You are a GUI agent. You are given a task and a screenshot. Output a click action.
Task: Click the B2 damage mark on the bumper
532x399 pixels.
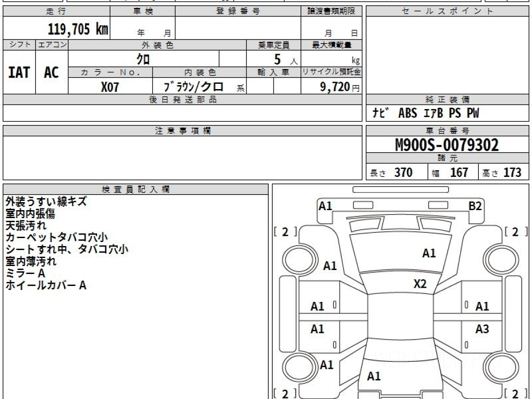(x=475, y=206)
